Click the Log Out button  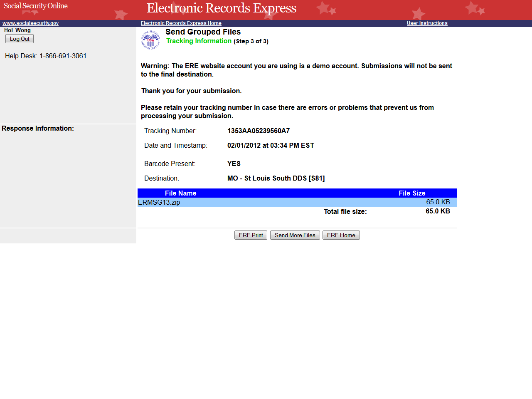coord(20,39)
